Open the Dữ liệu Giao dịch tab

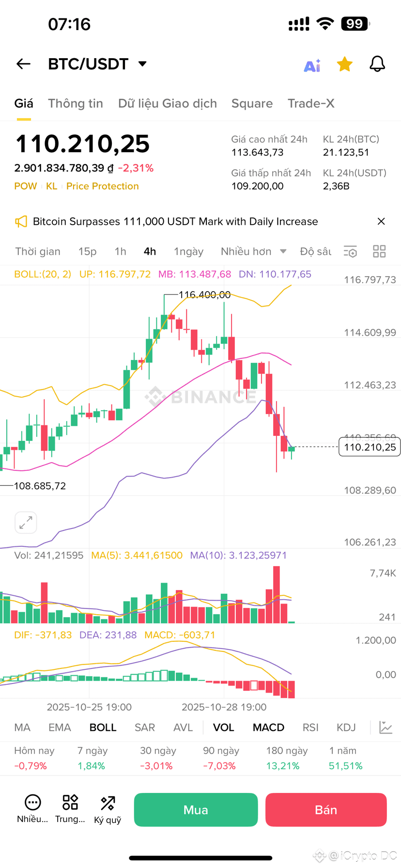click(x=168, y=103)
